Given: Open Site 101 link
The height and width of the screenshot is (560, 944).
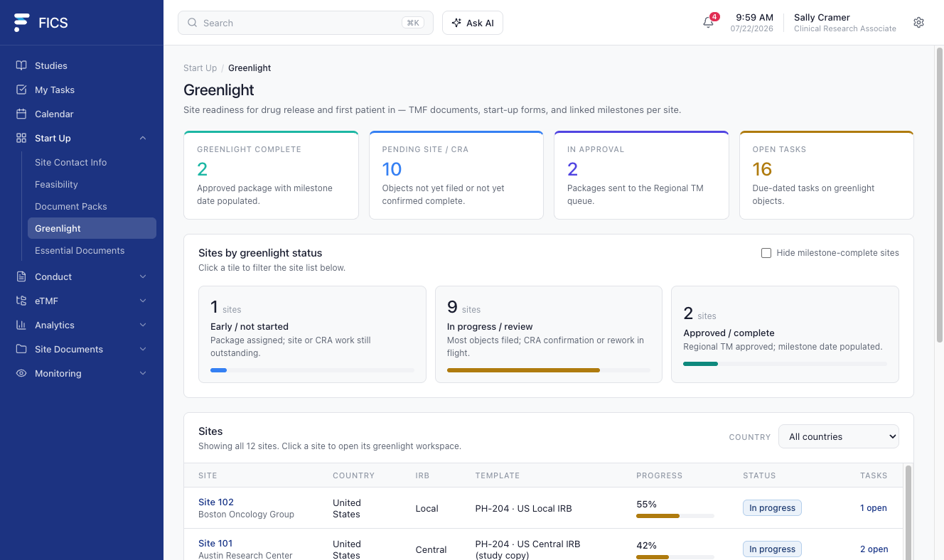Looking at the screenshot, I should (x=215, y=543).
